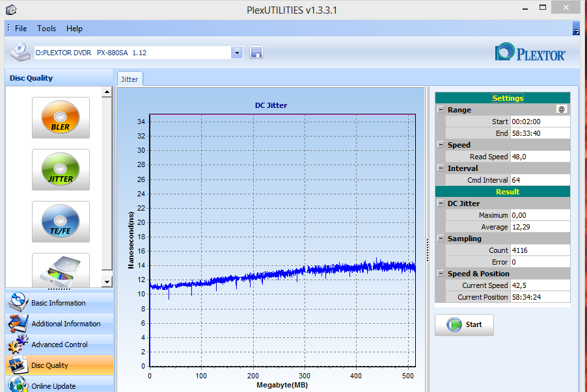Click the Settings header
The width and height of the screenshot is (587, 392).
pyautogui.click(x=503, y=98)
